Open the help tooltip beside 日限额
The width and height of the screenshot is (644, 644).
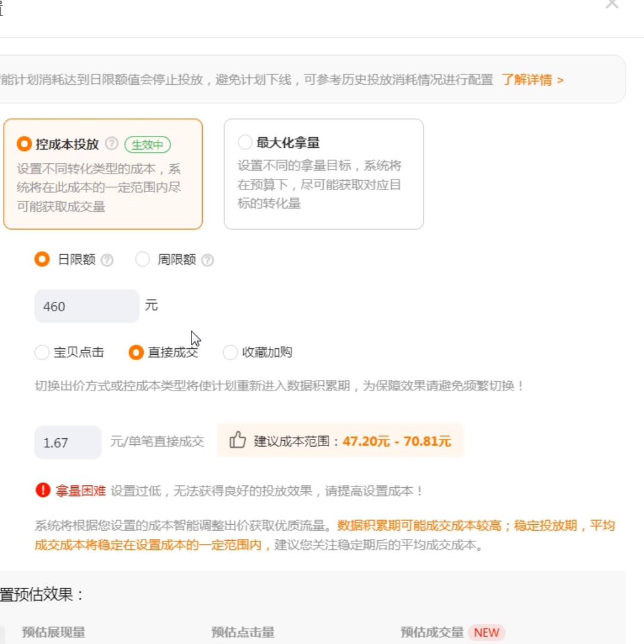coord(107,259)
